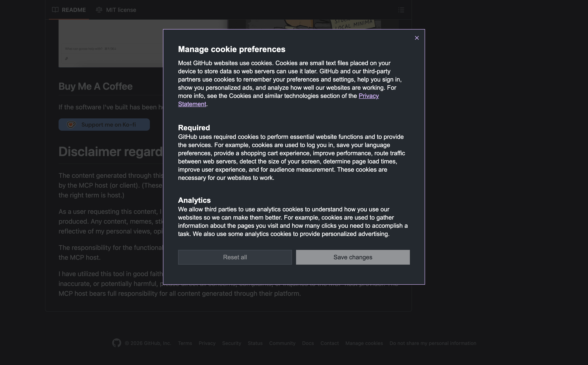This screenshot has width=588, height=365.
Task: Click the book icon beside README
Action: click(x=55, y=10)
